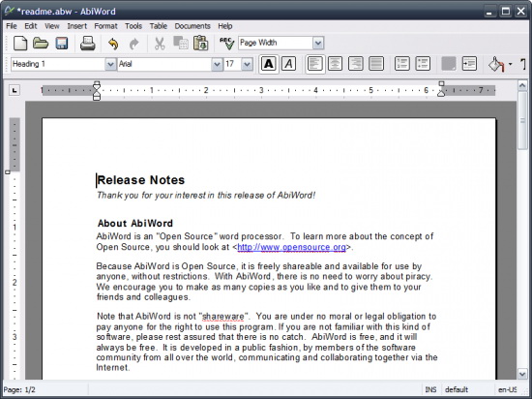Click the Arial font name field

point(164,64)
